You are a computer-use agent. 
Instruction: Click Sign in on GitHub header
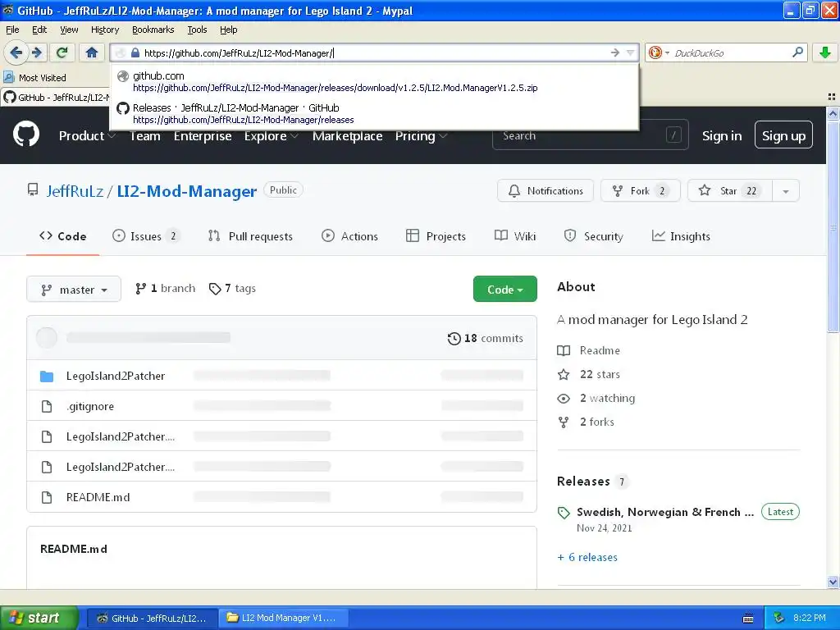[x=722, y=136]
